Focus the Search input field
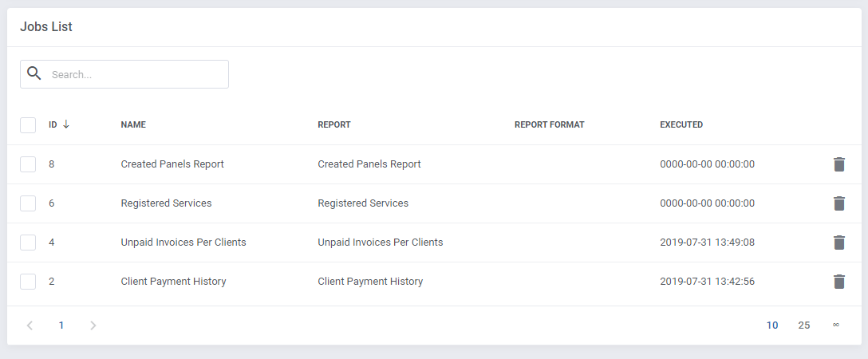 (x=136, y=74)
